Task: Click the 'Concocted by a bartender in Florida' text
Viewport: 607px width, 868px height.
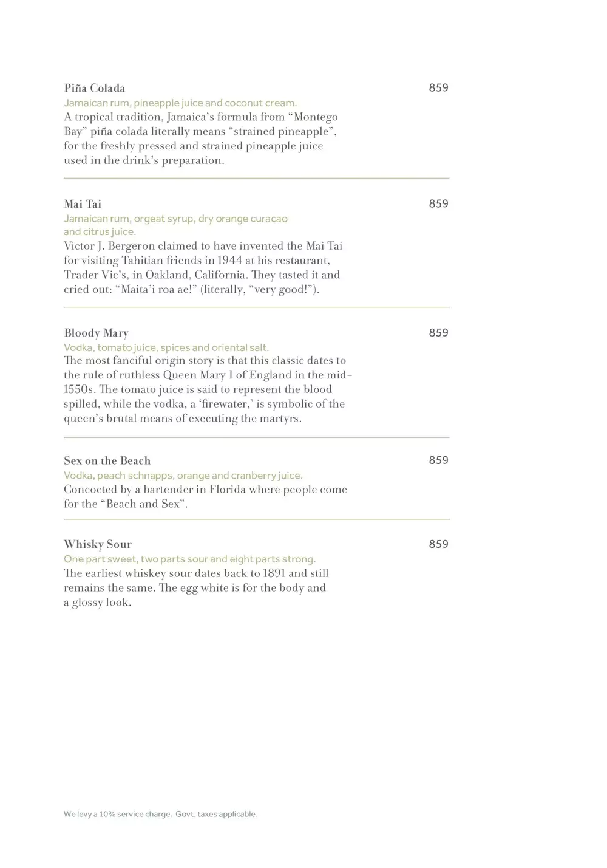Action: click(205, 497)
